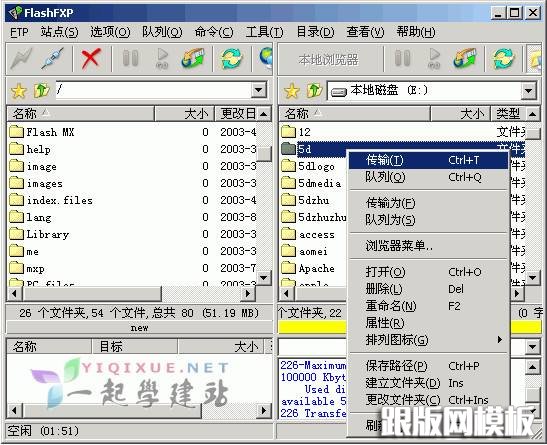This screenshot has height=445, width=547.
Task: Open the local disk (E:) drive dropdown
Action: 529,91
